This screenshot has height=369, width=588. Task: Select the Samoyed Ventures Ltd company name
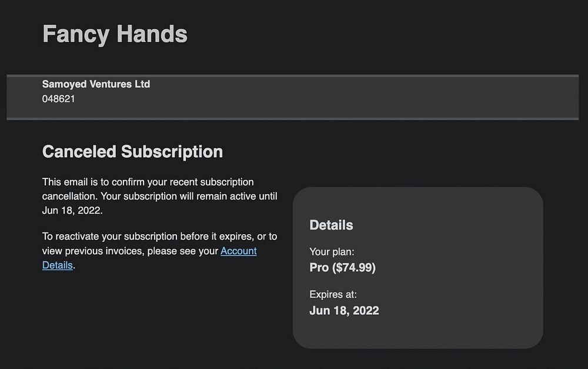coord(96,84)
